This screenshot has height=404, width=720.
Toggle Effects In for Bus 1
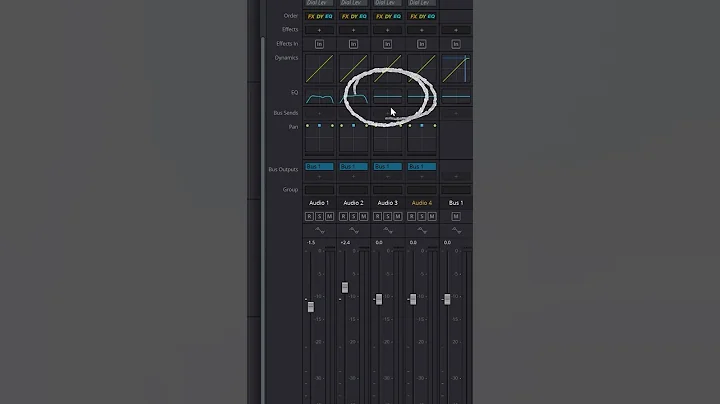coord(456,44)
